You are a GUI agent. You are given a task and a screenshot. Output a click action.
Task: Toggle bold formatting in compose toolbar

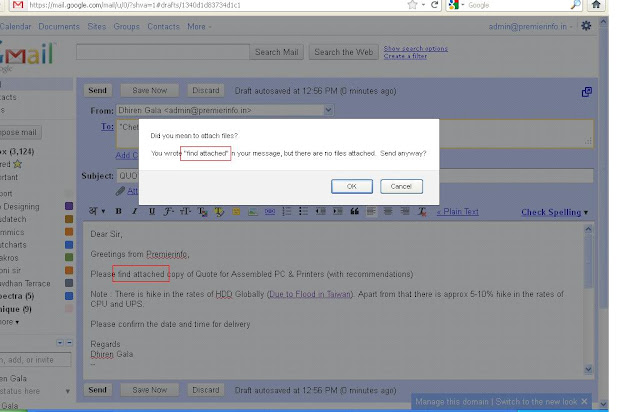click(118, 211)
